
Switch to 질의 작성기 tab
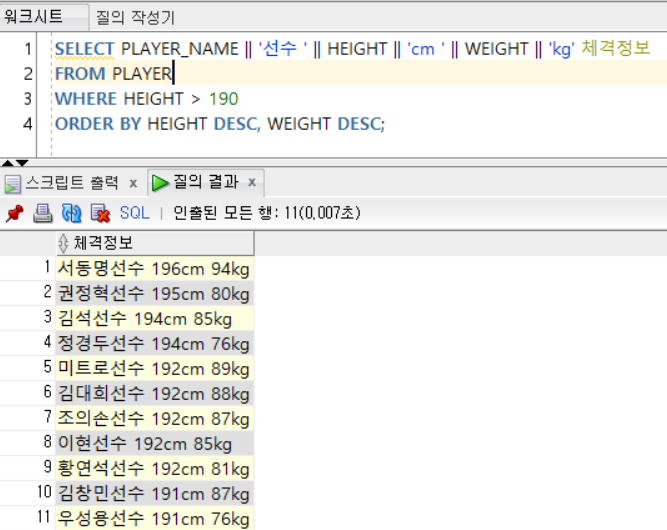click(135, 17)
